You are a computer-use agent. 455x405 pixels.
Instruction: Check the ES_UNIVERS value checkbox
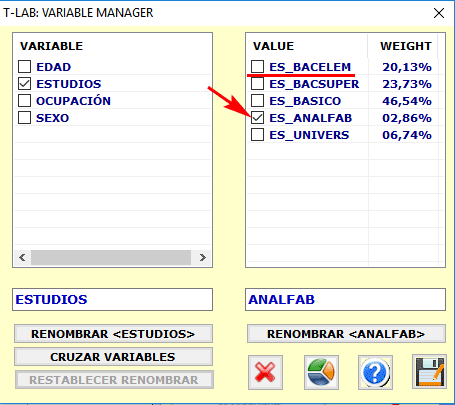click(257, 135)
